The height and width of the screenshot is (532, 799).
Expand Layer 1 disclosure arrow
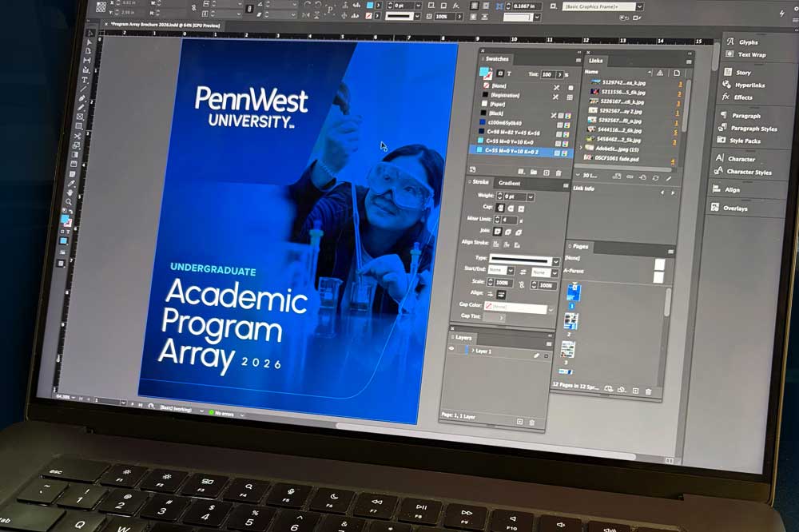tap(473, 350)
